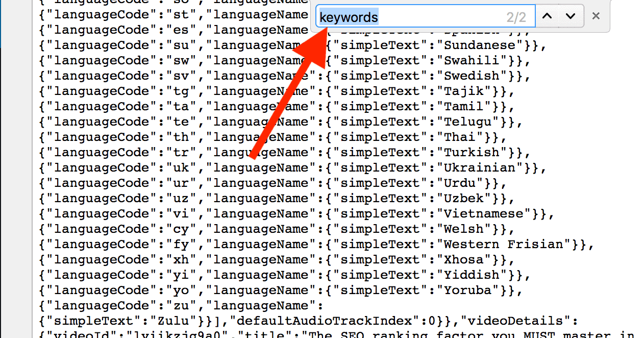This screenshot has width=644, height=338.
Task: Click the language code "yo" value
Action: (182, 290)
